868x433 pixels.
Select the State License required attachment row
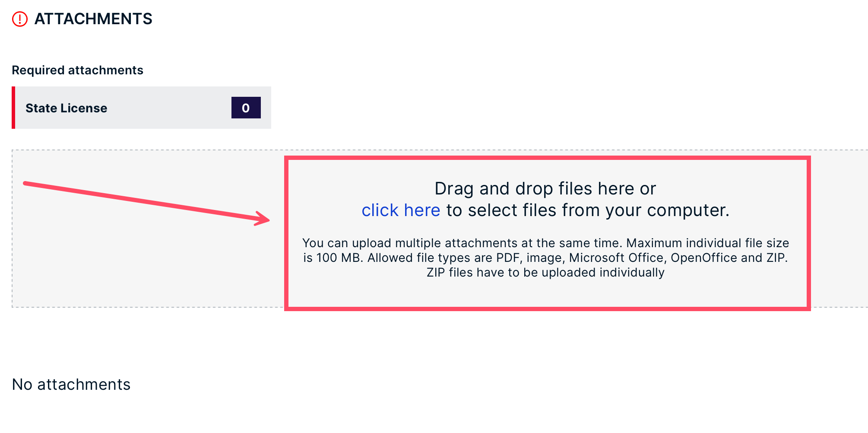point(142,108)
